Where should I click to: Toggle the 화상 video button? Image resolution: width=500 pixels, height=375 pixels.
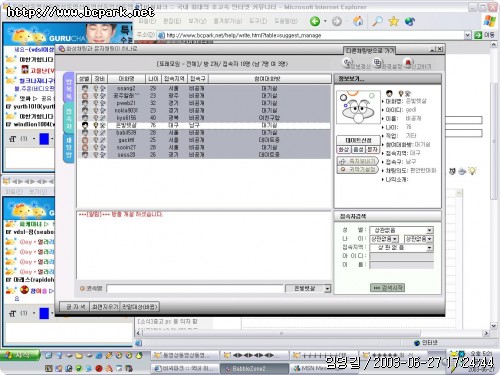point(343,150)
